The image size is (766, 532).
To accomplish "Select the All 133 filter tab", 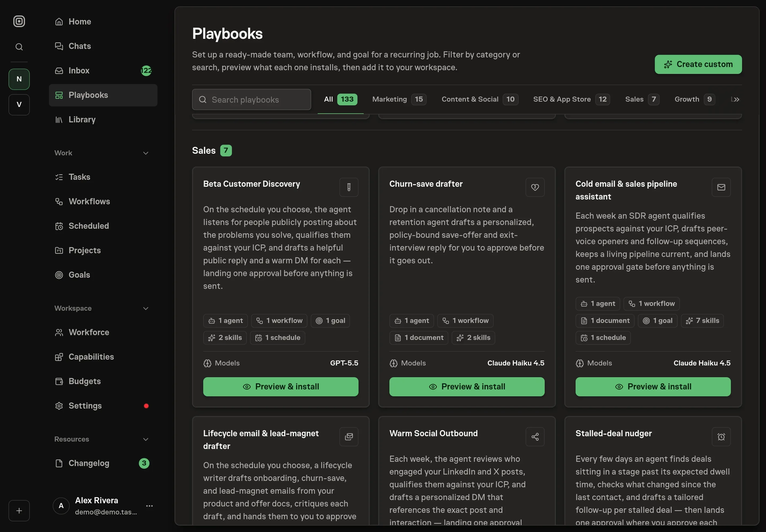I will (x=340, y=99).
